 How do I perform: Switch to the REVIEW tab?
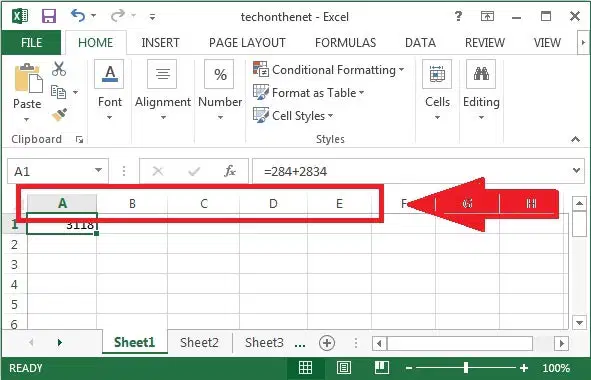pyautogui.click(x=485, y=43)
